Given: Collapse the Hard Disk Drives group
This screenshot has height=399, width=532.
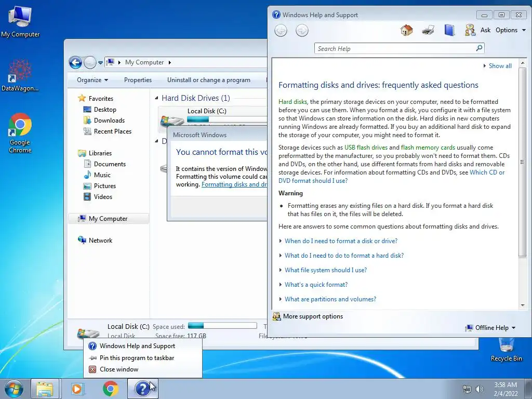Looking at the screenshot, I should 156,98.
